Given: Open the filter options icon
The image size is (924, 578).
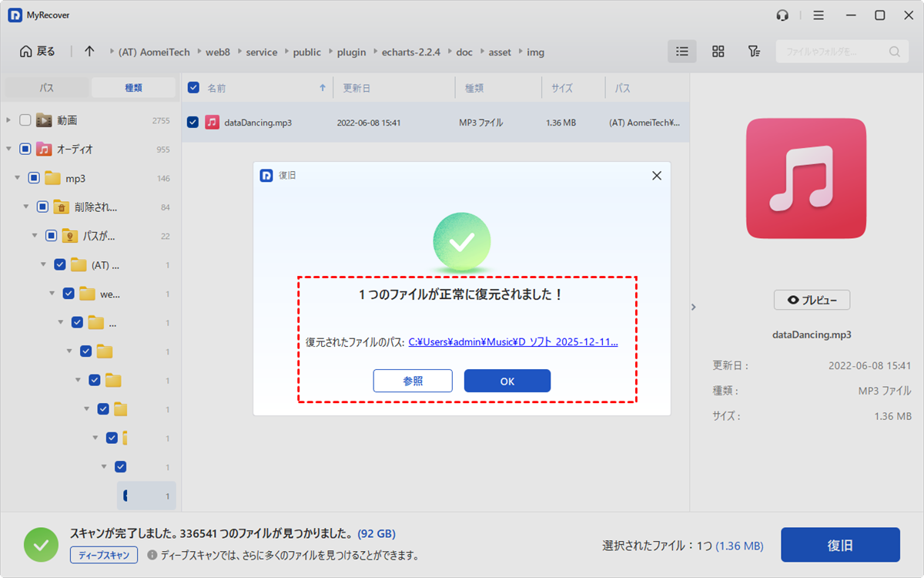Looking at the screenshot, I should pos(754,52).
